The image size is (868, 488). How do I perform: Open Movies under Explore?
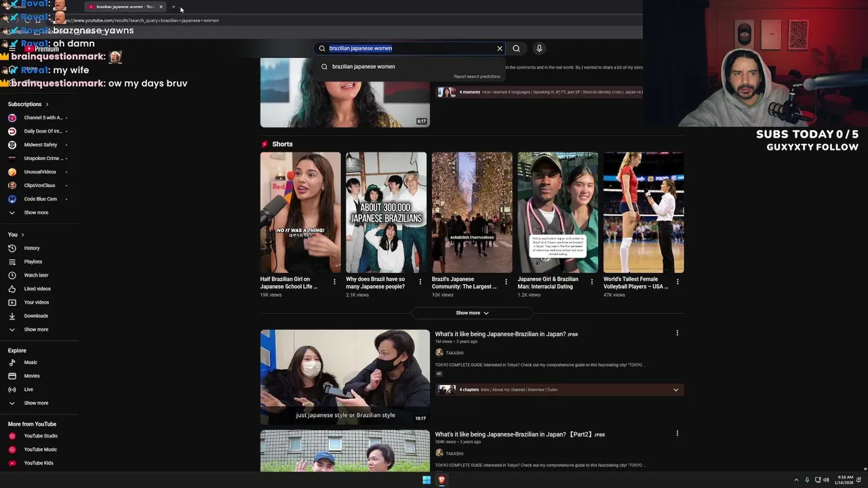click(32, 376)
